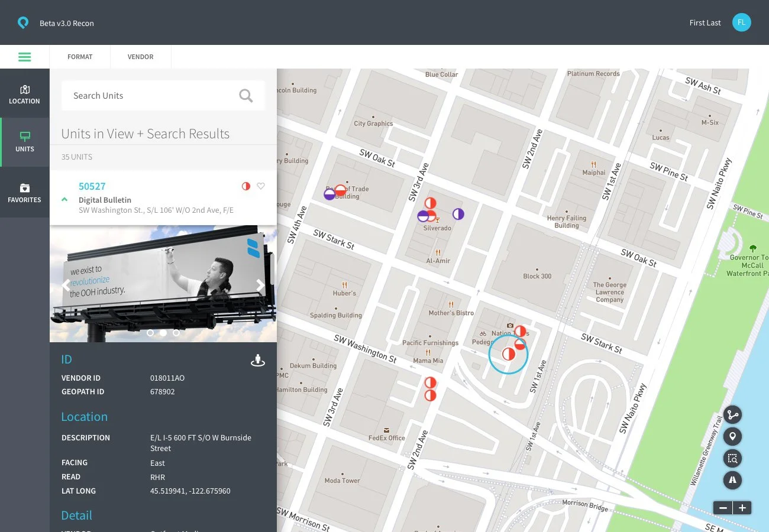769x532 pixels.
Task: Click Beta v3.0 Recon title
Action: pyautogui.click(x=67, y=24)
